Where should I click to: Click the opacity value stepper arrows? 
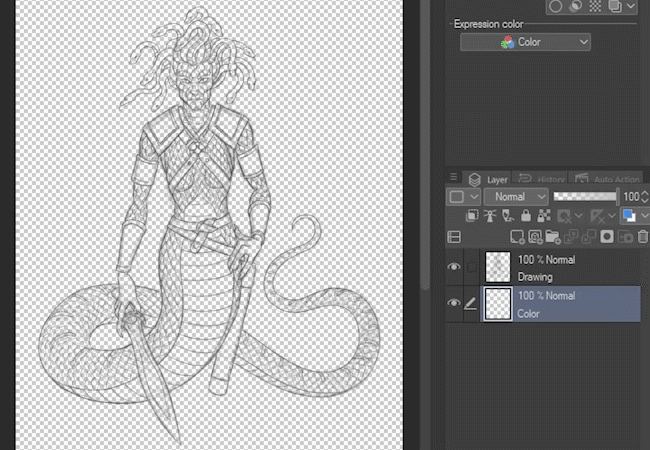(x=645, y=196)
